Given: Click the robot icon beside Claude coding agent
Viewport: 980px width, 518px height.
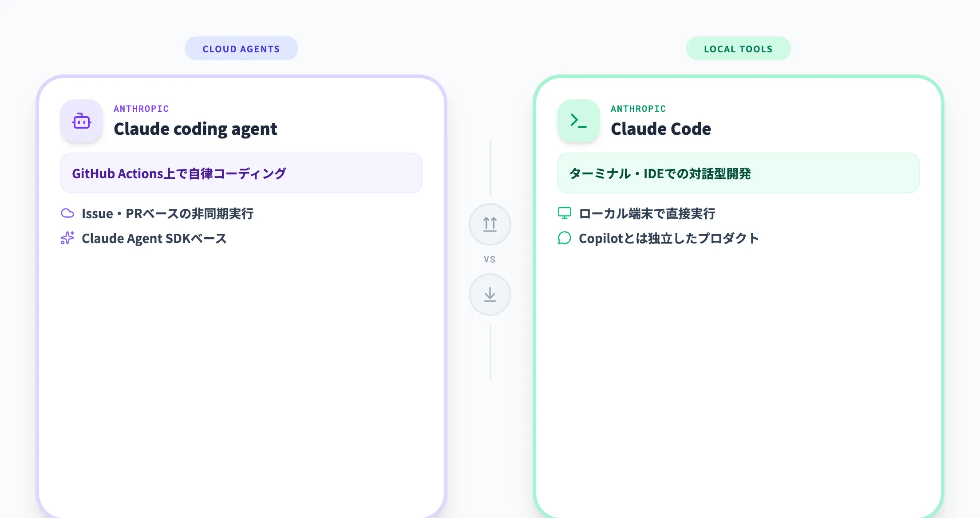Looking at the screenshot, I should (x=82, y=120).
